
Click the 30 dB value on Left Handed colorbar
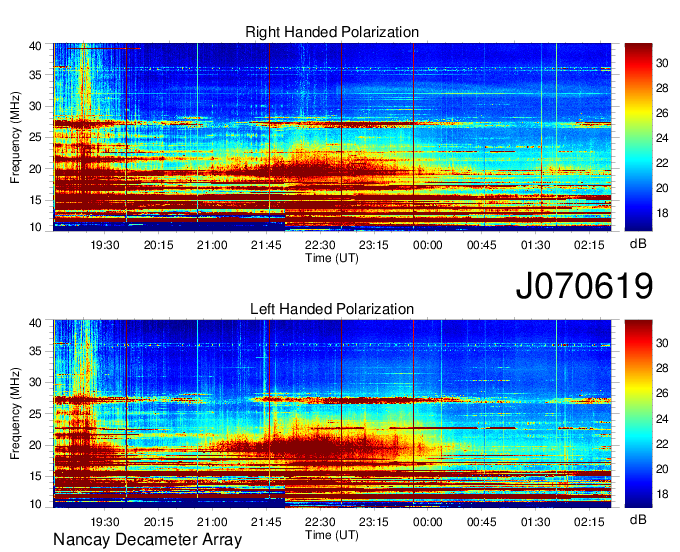click(662, 343)
